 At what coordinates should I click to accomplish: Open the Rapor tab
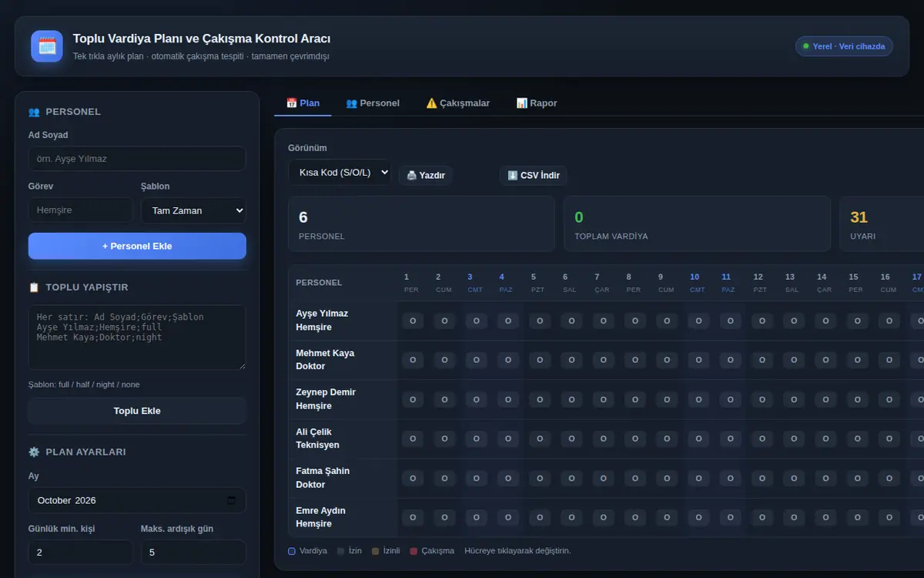537,103
